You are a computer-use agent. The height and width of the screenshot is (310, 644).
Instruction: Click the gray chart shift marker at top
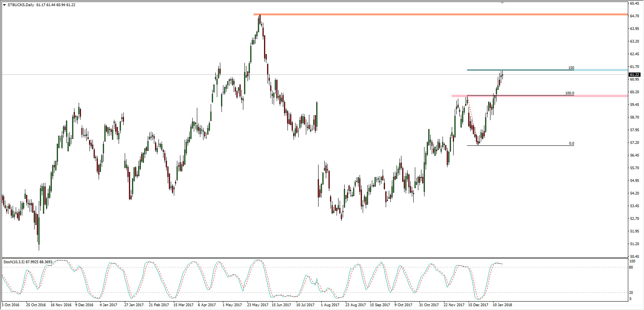point(502,3)
